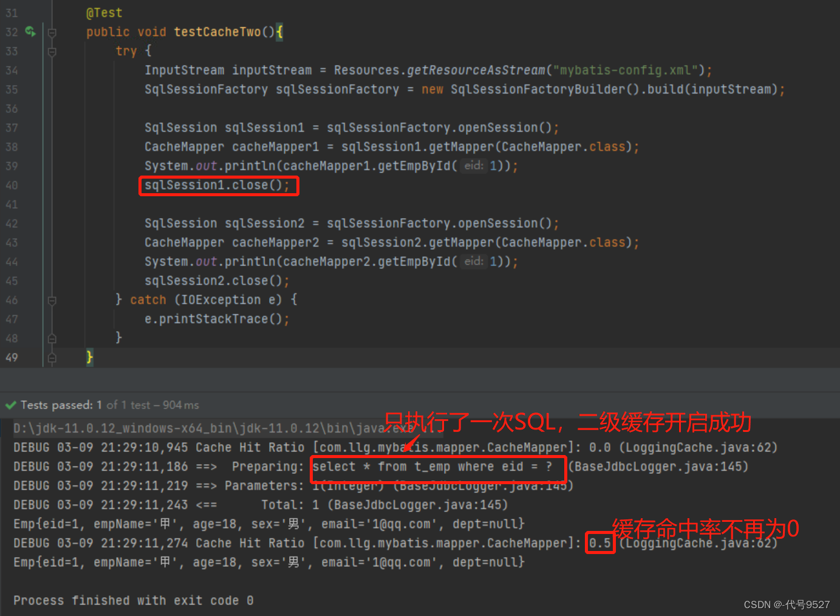Click the testCacheTwo method name
This screenshot has width=840, height=616.
click(x=217, y=32)
